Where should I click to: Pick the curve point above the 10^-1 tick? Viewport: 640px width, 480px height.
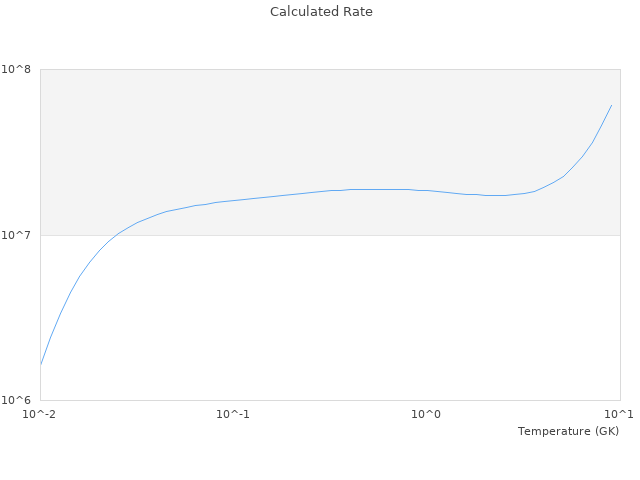click(x=233, y=200)
